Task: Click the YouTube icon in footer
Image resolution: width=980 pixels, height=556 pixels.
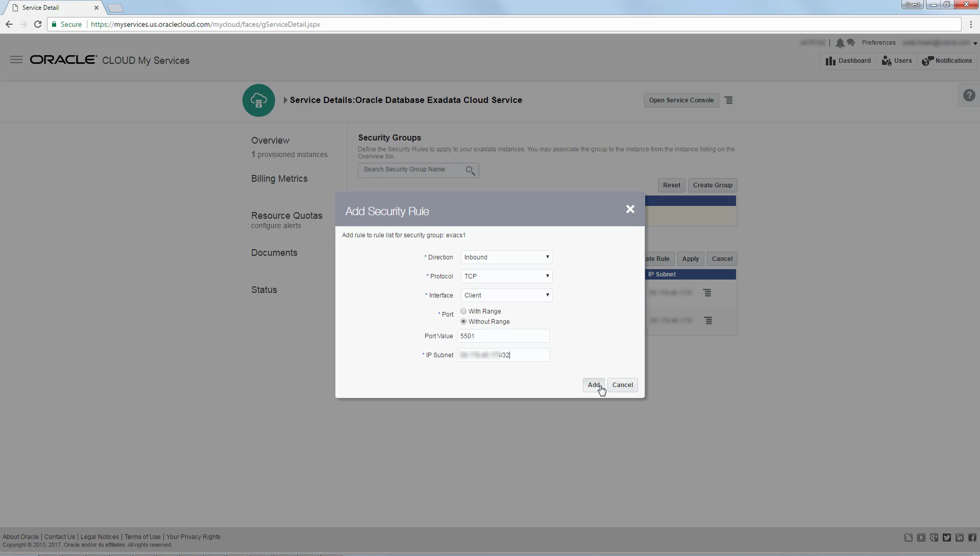Action: (921, 538)
